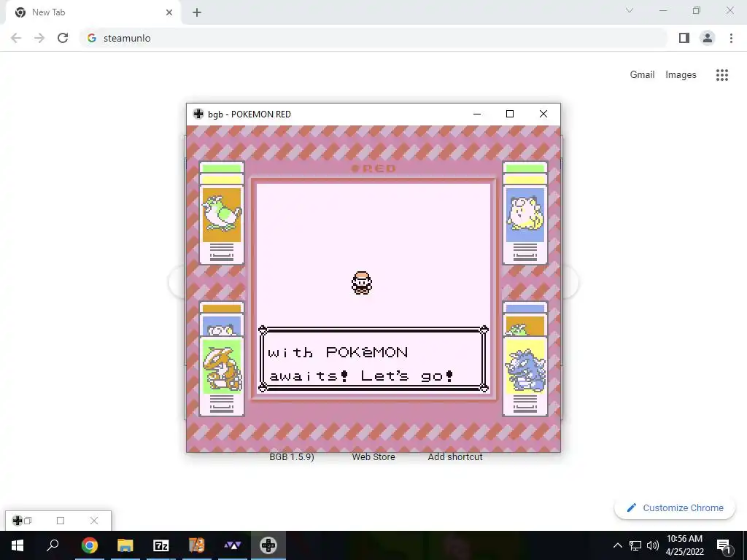Click the Chrome back arrow
The image size is (747, 560).
(16, 38)
